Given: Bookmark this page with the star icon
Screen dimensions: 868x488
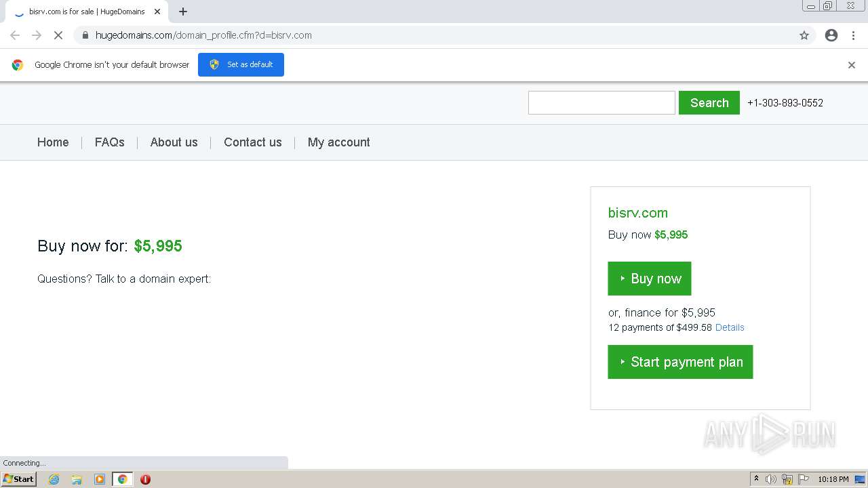Looking at the screenshot, I should 804,35.
